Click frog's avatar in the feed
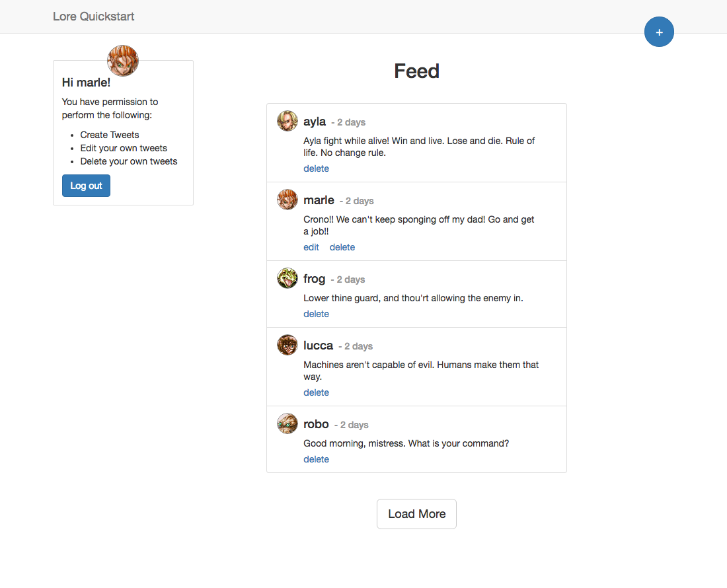Screen dimensions: 727x588 click(x=287, y=278)
